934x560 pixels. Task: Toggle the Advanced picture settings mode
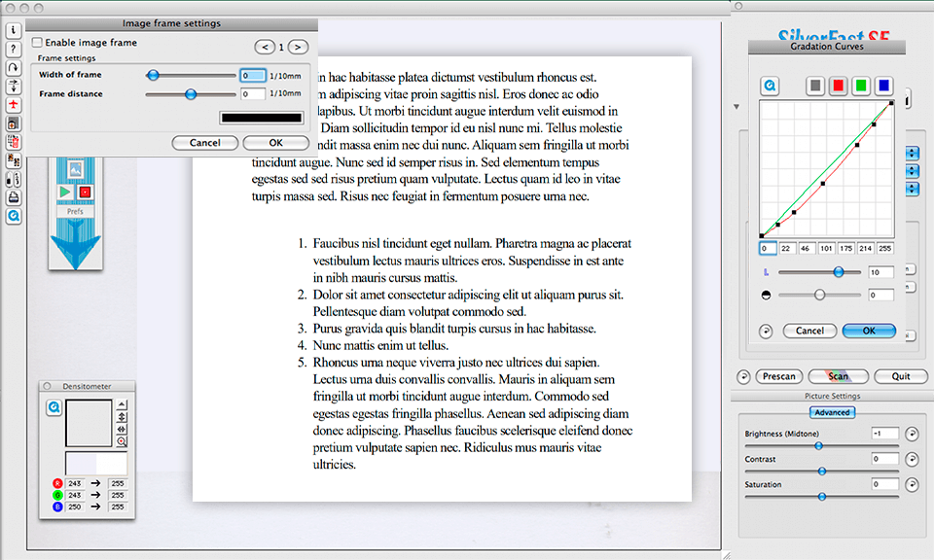[x=832, y=411]
